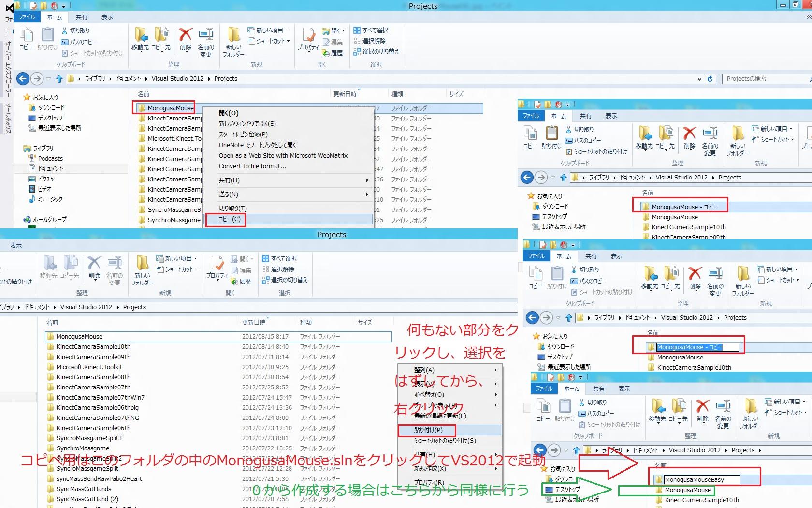The image size is (812, 508).
Task: Click コピー先 in the top-left window ribbon
Action: (161, 39)
